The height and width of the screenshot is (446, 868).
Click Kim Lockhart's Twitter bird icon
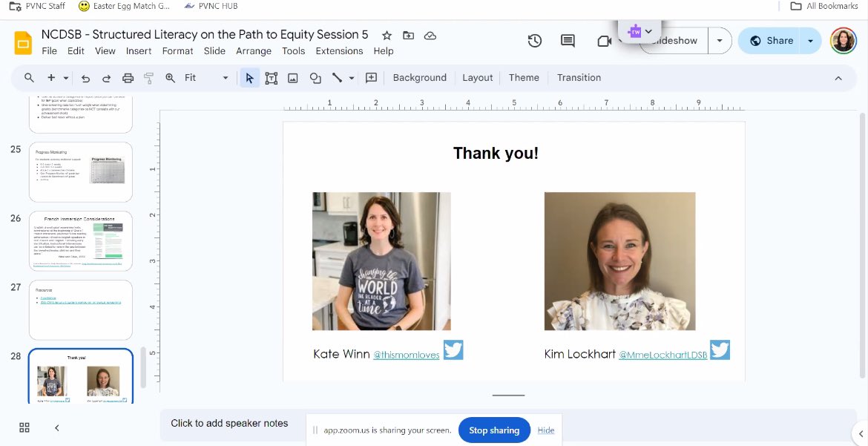coord(720,350)
